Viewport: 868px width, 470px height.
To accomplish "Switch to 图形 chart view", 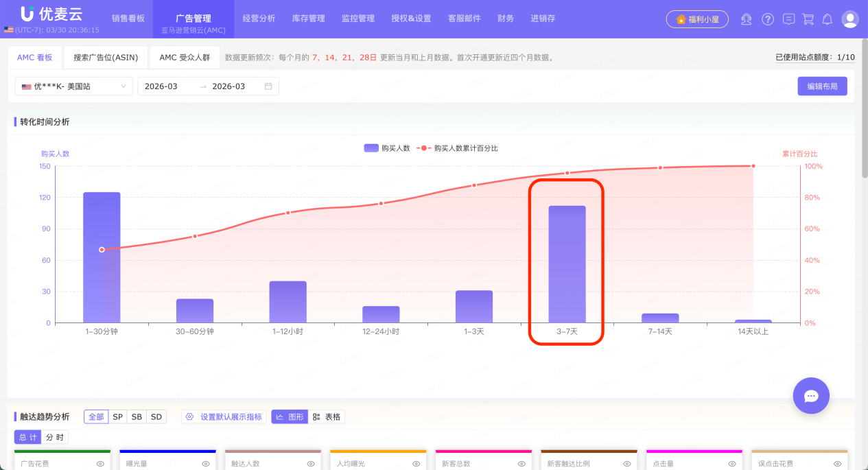I will (x=290, y=416).
